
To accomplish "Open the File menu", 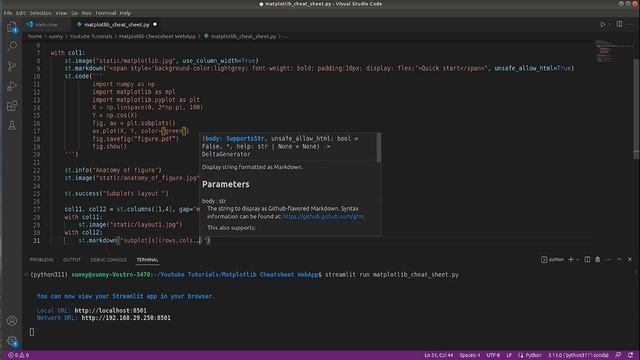I will coord(8,13).
